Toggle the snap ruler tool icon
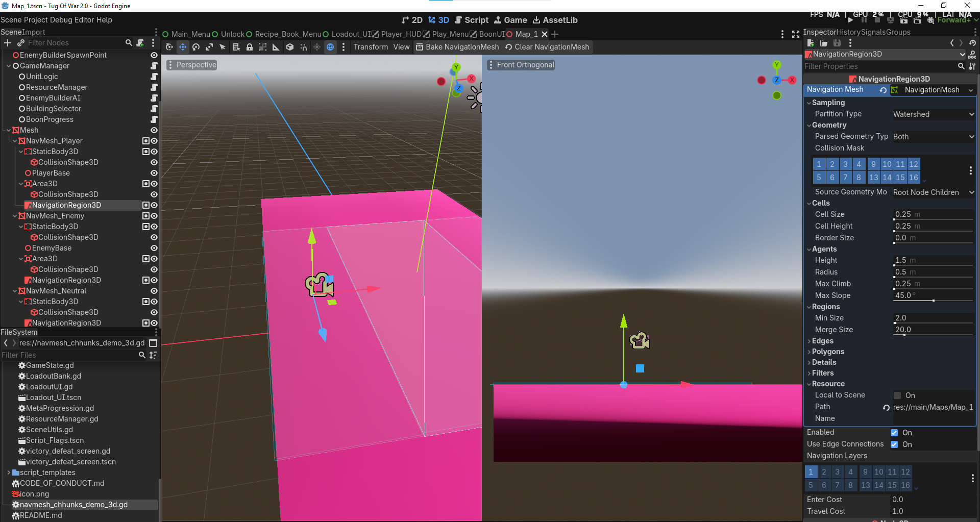 276,47
